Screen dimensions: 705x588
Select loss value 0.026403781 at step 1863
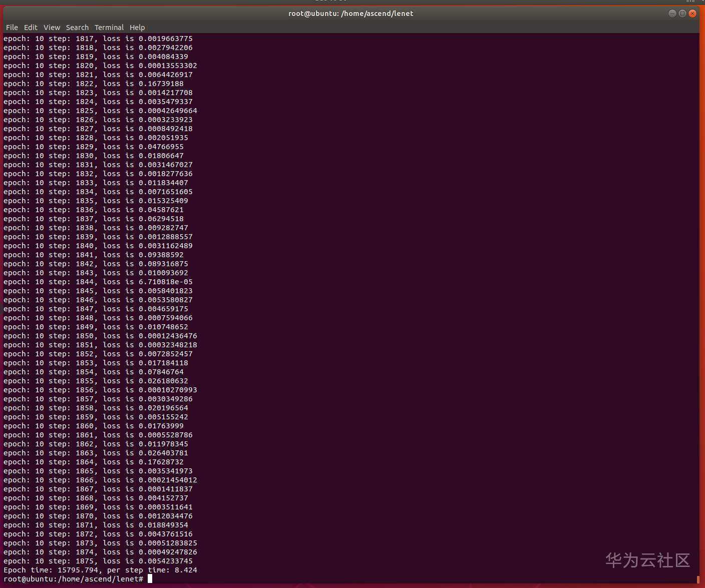(163, 453)
